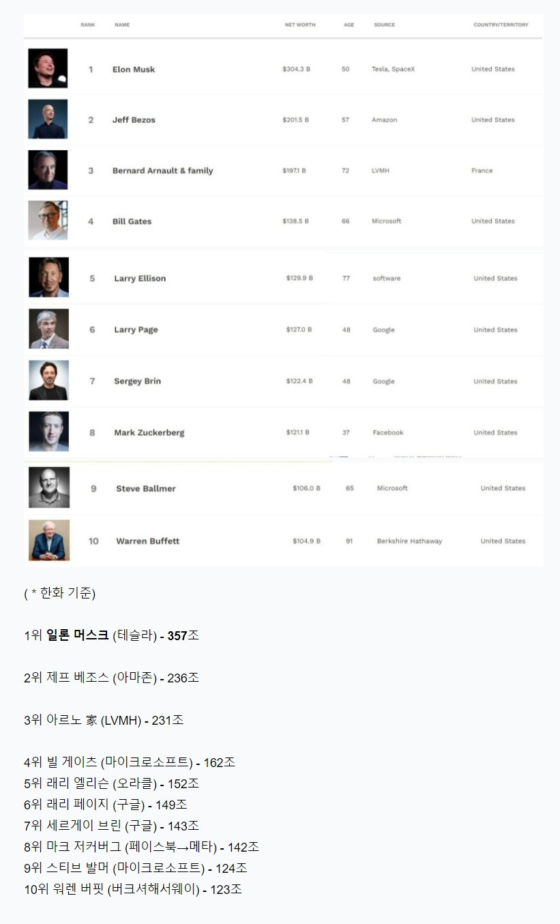Sort by the RANK column header
The height and width of the screenshot is (924, 560).
coord(88,25)
